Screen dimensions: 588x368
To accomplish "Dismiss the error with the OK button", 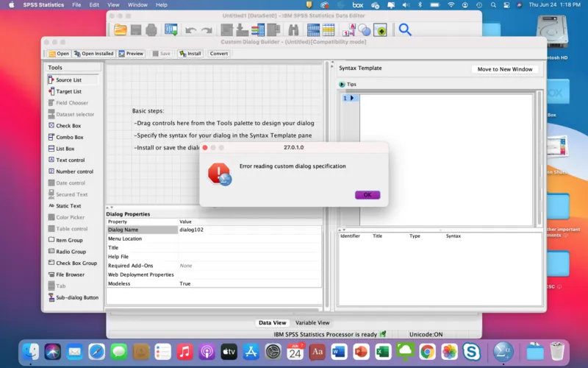I will coord(367,195).
